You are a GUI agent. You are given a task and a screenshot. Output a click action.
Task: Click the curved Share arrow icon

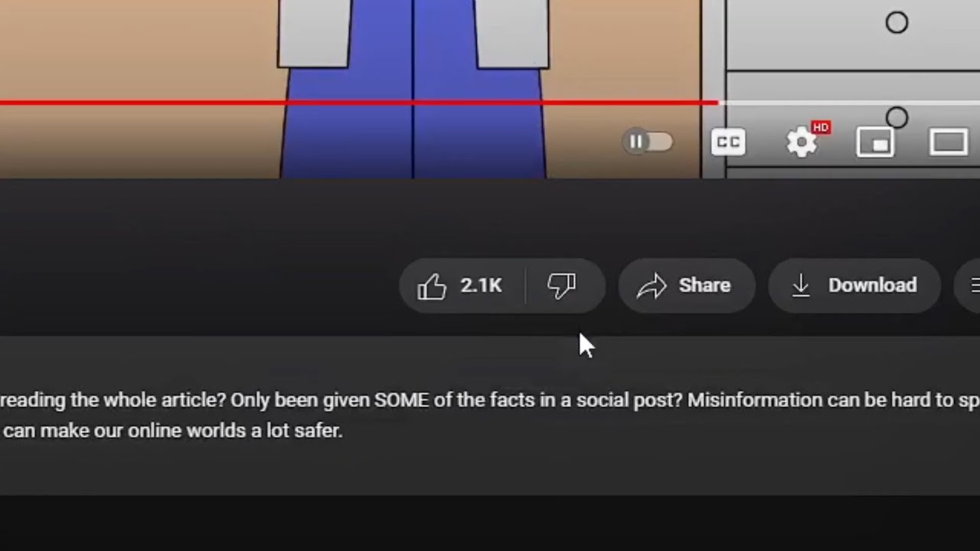pyautogui.click(x=652, y=286)
